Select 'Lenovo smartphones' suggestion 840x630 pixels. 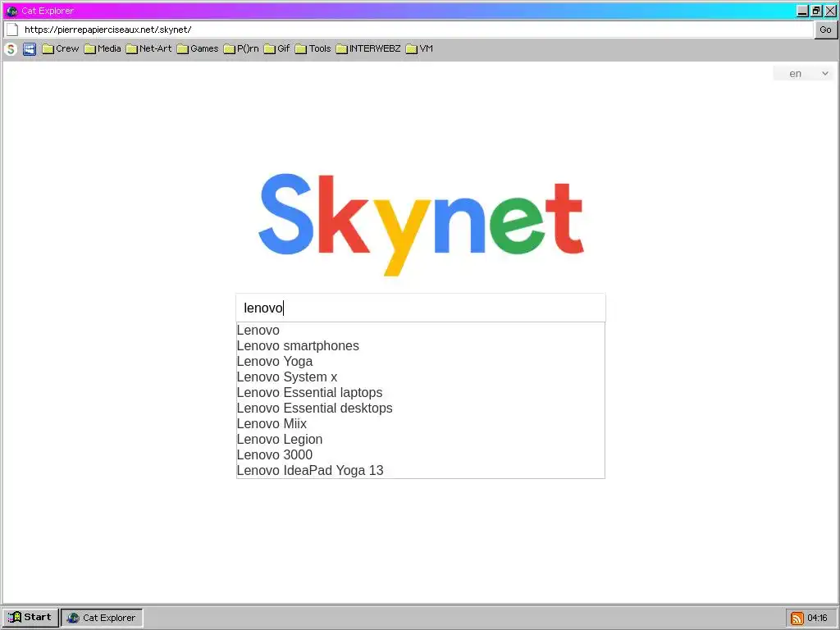421,345
